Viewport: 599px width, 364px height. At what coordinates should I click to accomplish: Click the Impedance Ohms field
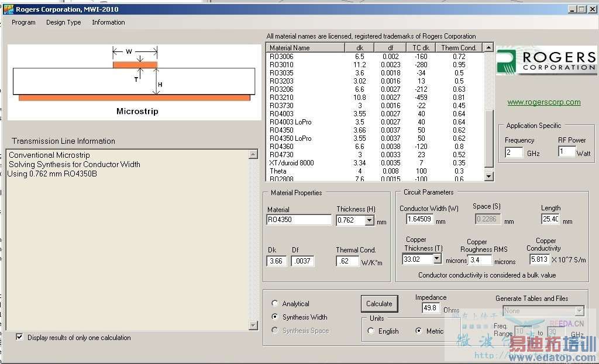[x=431, y=308]
